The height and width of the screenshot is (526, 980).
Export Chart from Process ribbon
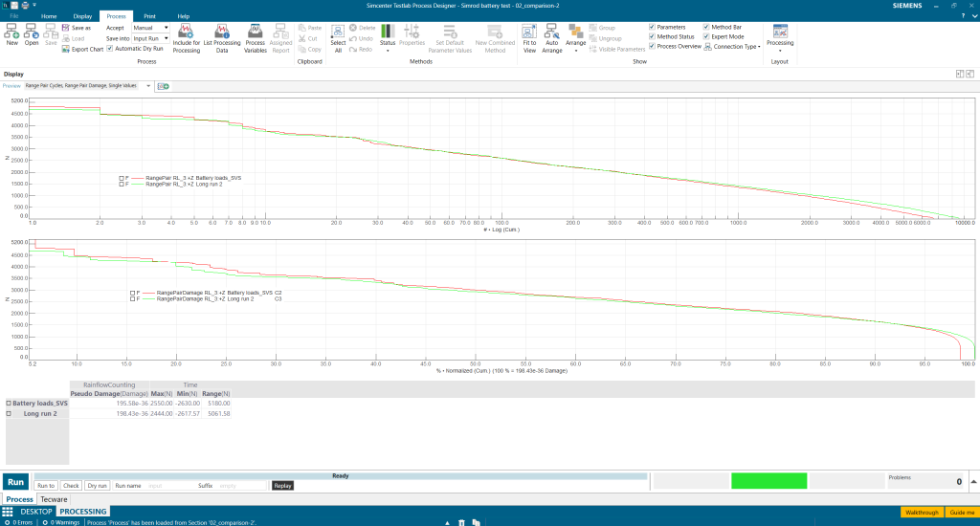point(83,49)
